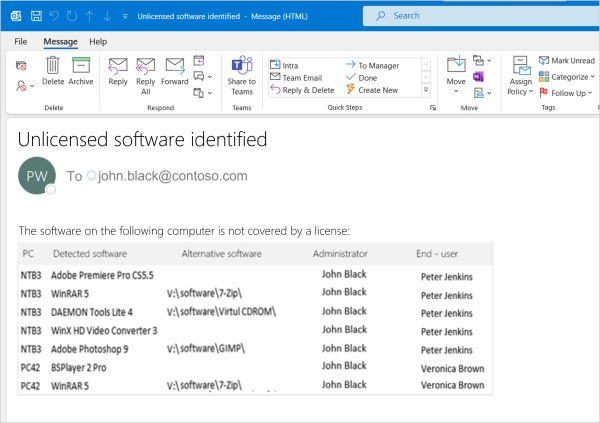Delete the message with trash icon

click(x=53, y=71)
